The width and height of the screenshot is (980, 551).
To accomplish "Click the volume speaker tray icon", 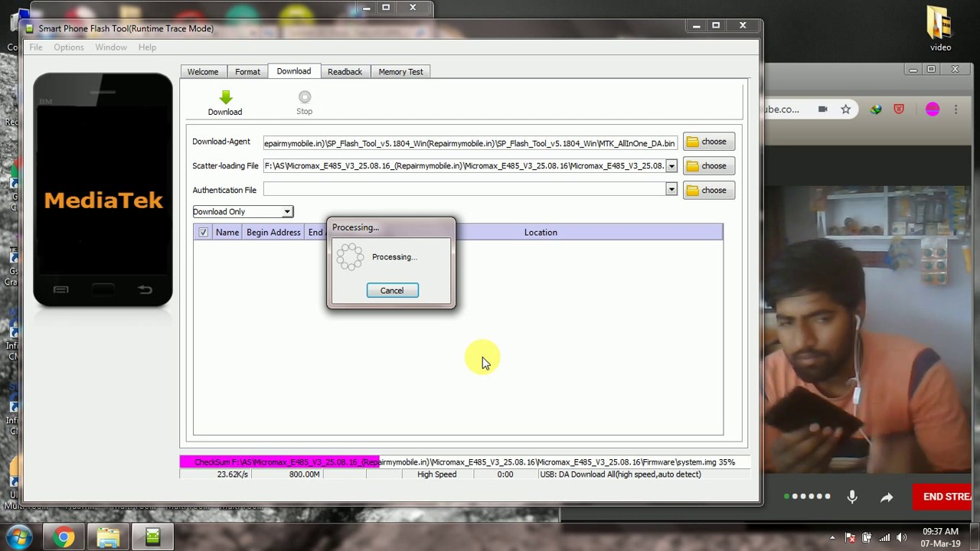I will [901, 538].
